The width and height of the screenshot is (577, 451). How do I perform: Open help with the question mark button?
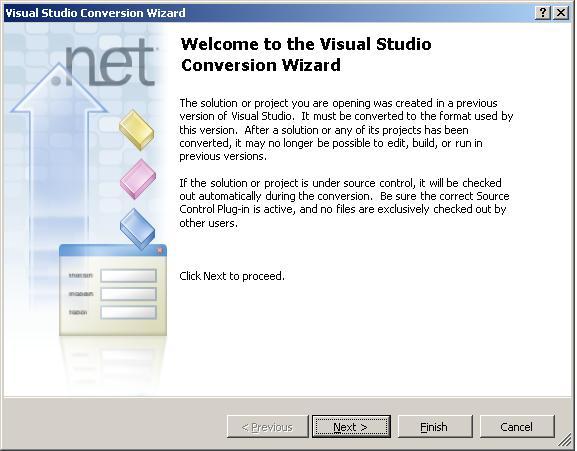pyautogui.click(x=543, y=13)
